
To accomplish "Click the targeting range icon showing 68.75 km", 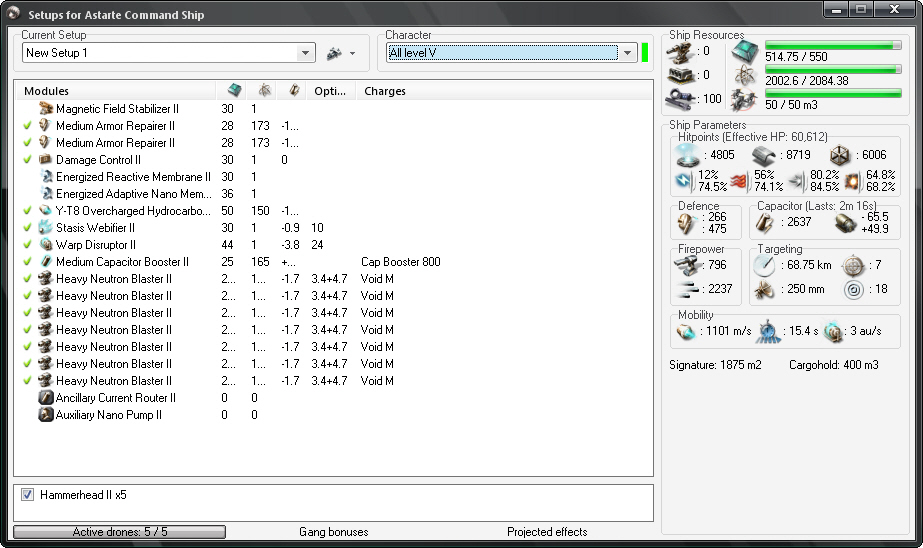I will [764, 266].
